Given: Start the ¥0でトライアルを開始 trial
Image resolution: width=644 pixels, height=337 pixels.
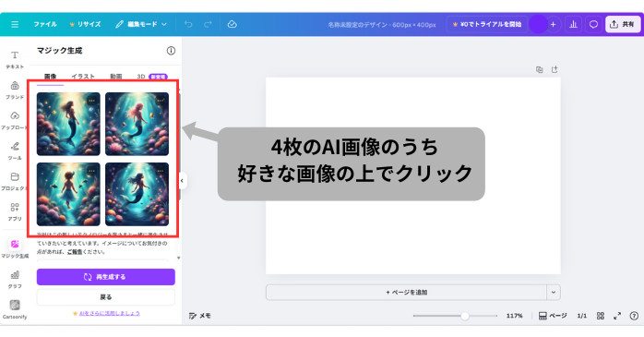Looking at the screenshot, I should (487, 24).
